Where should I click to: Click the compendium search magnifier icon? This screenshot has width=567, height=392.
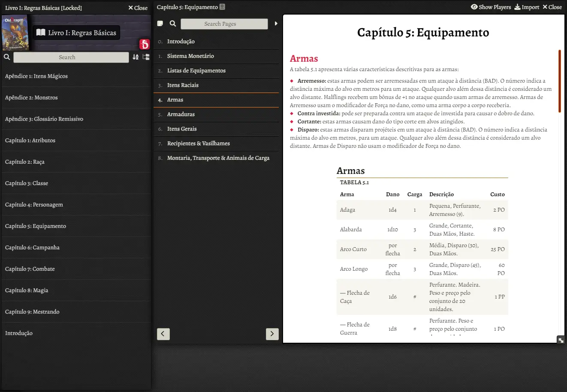[7, 57]
